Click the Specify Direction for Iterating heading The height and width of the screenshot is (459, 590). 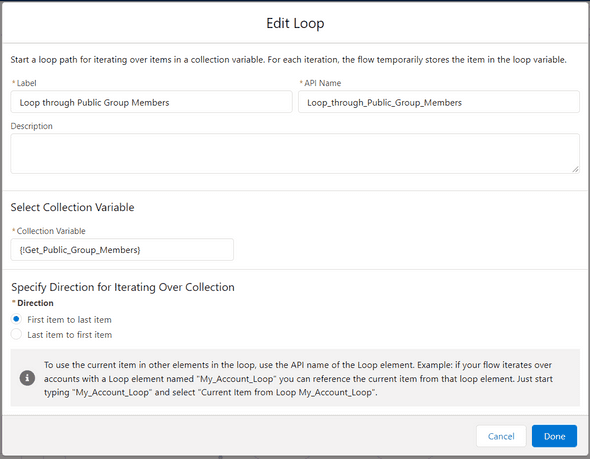(123, 287)
